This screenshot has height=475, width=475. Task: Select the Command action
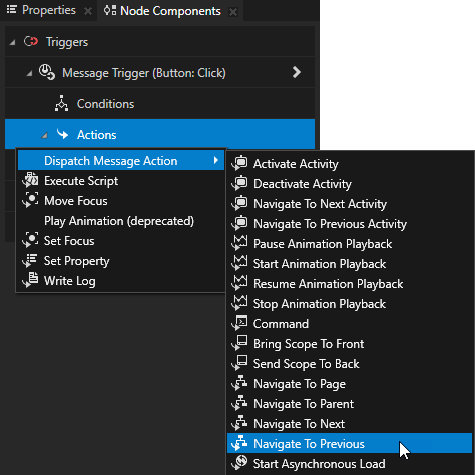[349, 324]
